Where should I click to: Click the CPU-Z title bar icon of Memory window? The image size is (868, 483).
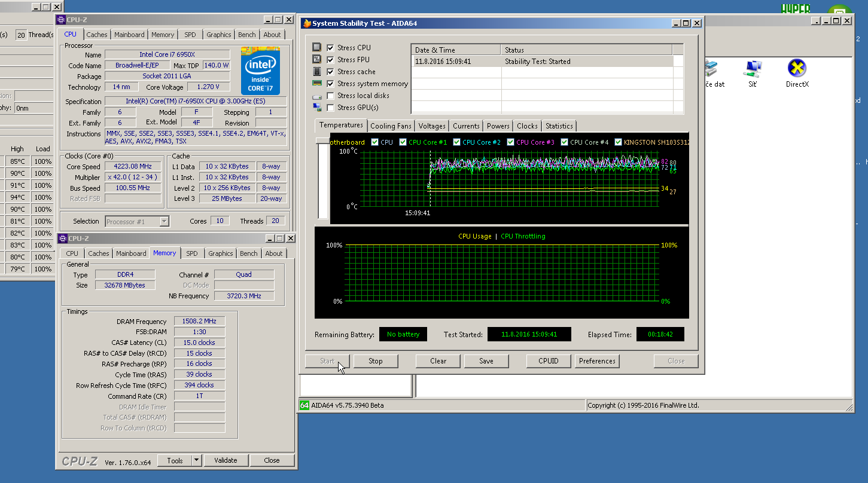(x=63, y=239)
